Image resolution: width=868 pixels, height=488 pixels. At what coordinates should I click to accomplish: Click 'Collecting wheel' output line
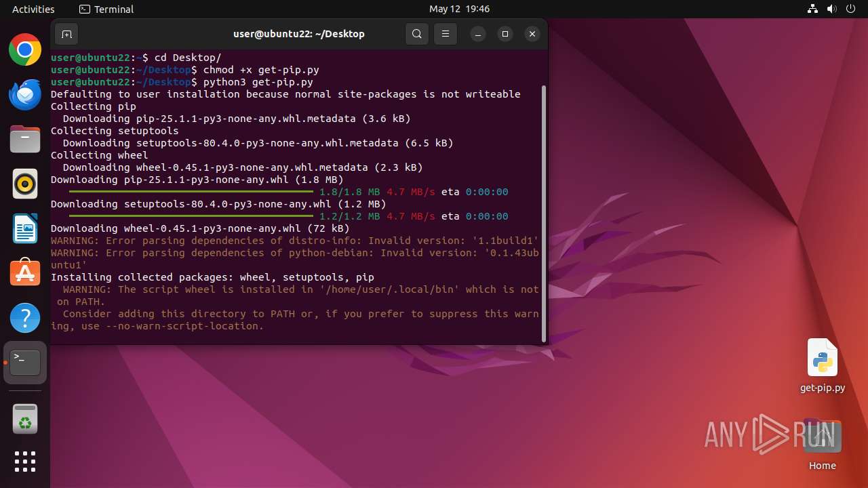coord(99,155)
